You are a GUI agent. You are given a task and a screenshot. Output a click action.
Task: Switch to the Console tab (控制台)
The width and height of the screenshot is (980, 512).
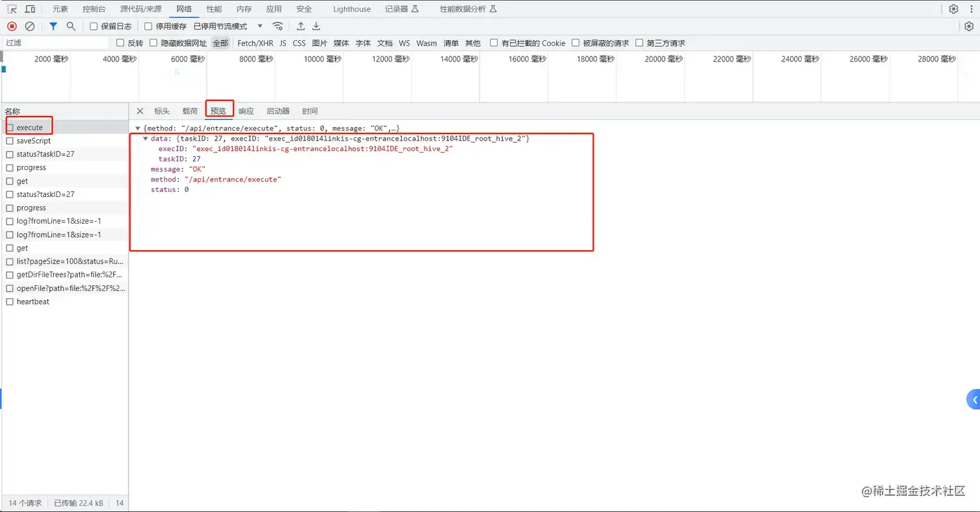click(94, 9)
